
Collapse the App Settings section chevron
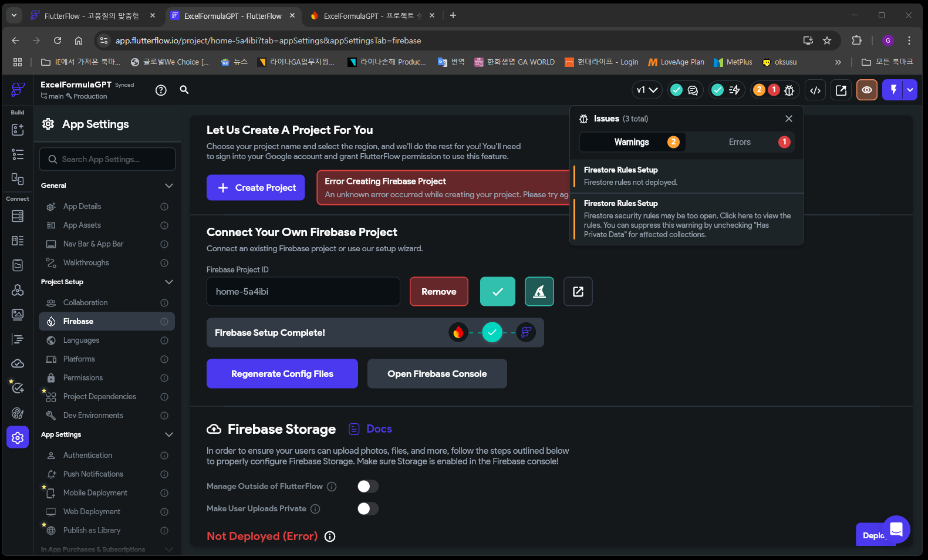169,434
